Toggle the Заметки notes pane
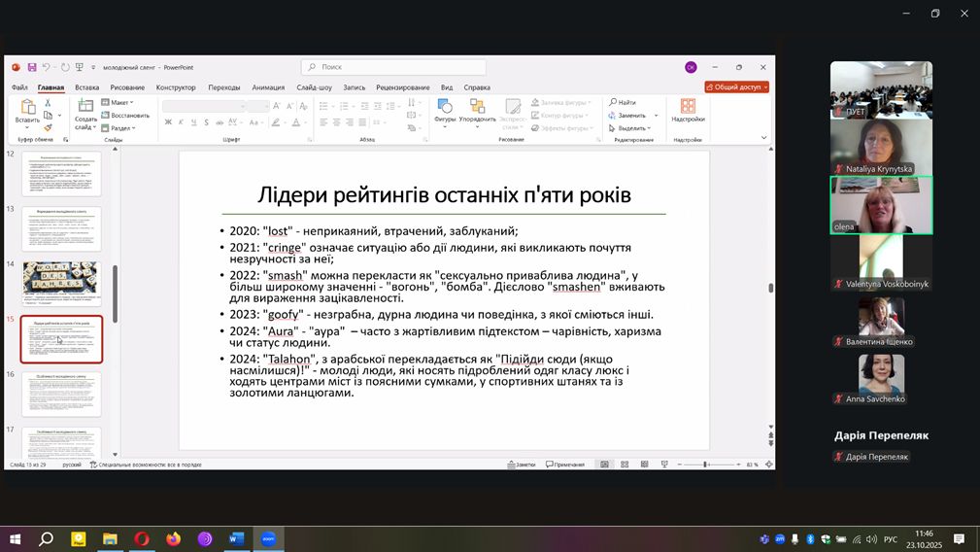Viewport: 980px width, 552px height. click(x=521, y=465)
